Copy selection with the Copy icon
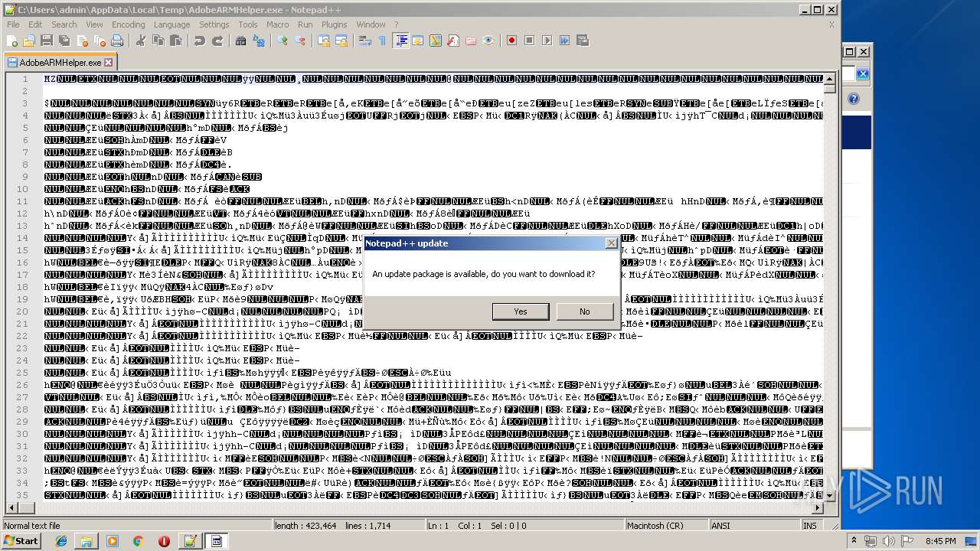The image size is (980, 551). coord(158,41)
